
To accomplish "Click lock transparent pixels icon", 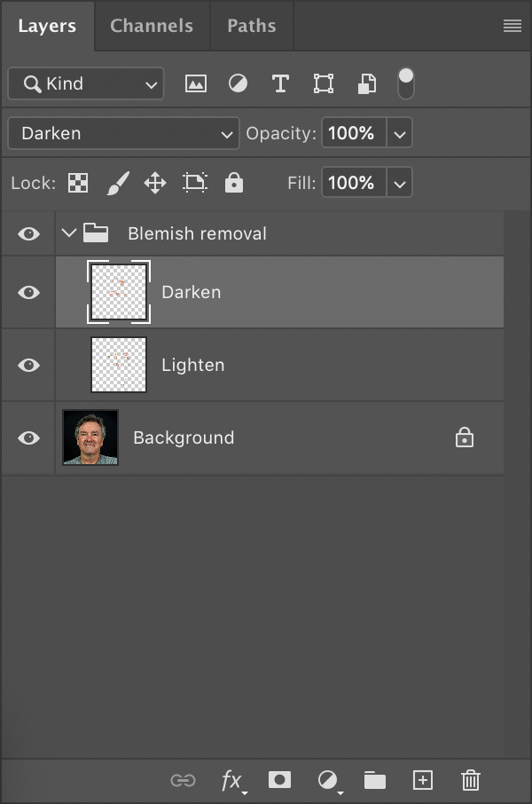I will 78,184.
